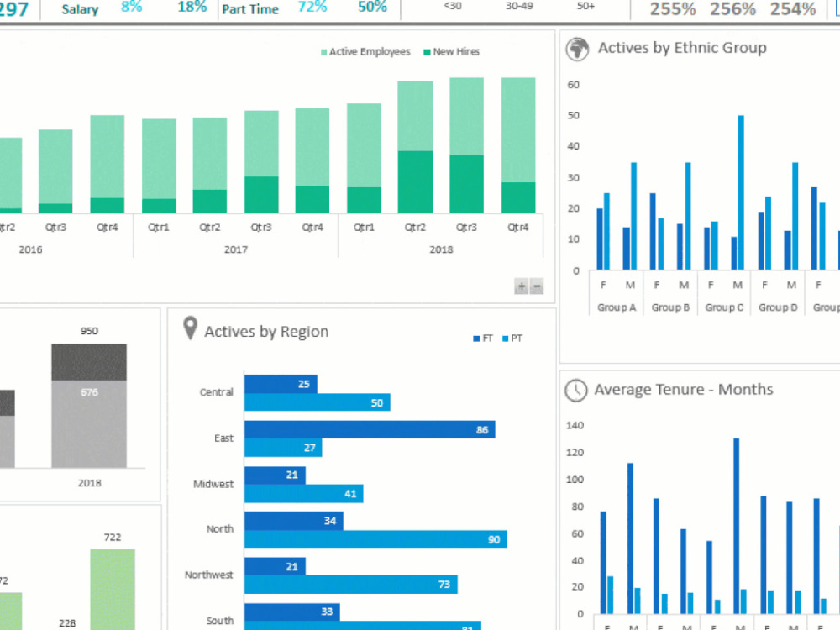This screenshot has height=630, width=840.
Task: Click the Central FT bar labeled 25
Action: [x=281, y=384]
